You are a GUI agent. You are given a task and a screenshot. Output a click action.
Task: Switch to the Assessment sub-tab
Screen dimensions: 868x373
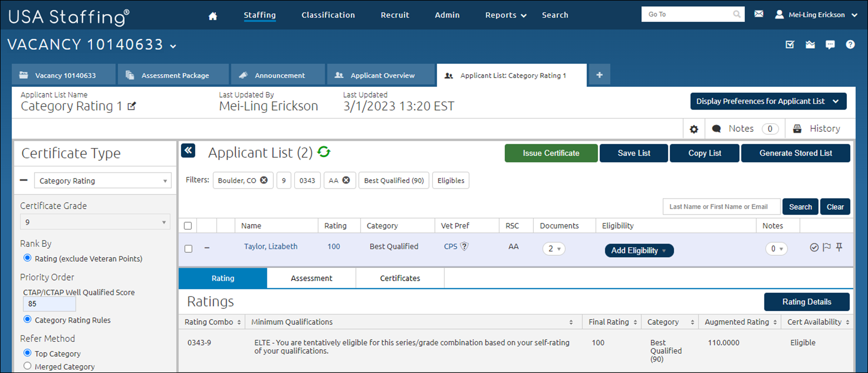[311, 278]
